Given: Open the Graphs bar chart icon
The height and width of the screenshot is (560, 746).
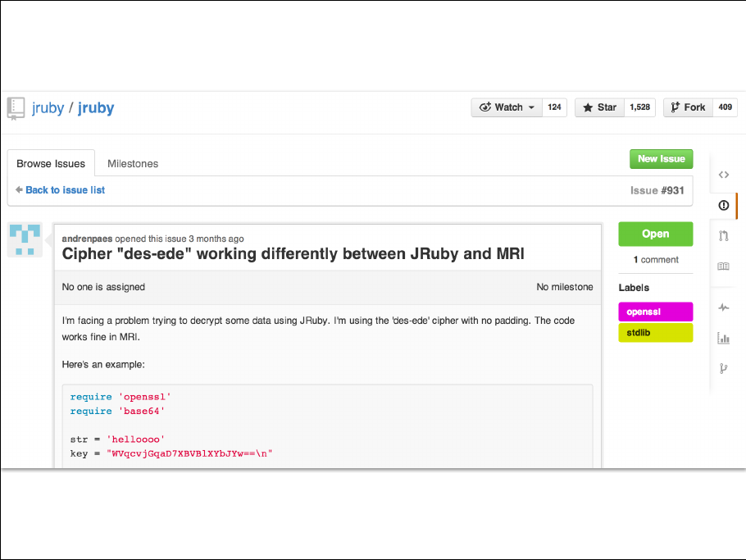Looking at the screenshot, I should pyautogui.click(x=723, y=338).
